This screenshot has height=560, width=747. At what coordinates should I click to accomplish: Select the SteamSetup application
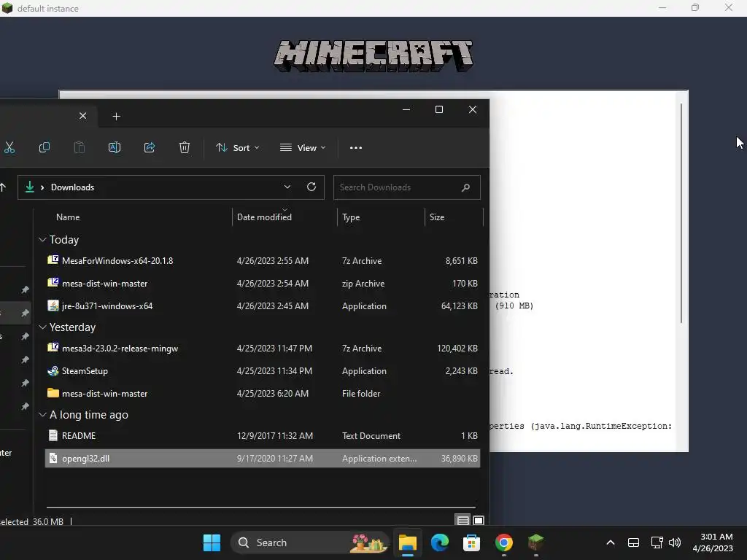263,371
